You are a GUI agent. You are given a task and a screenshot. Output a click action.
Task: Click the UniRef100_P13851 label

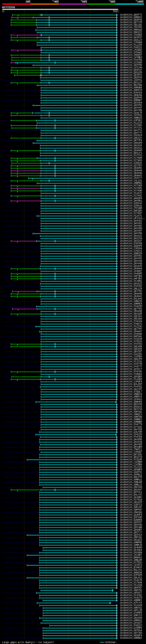pos(131,281)
